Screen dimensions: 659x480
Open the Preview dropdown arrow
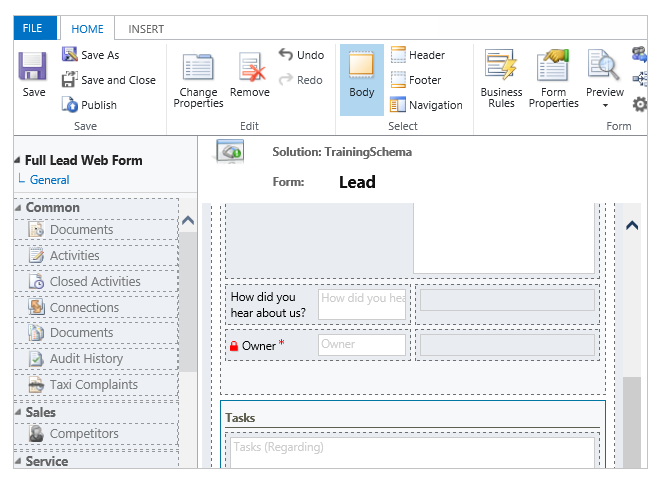(605, 105)
